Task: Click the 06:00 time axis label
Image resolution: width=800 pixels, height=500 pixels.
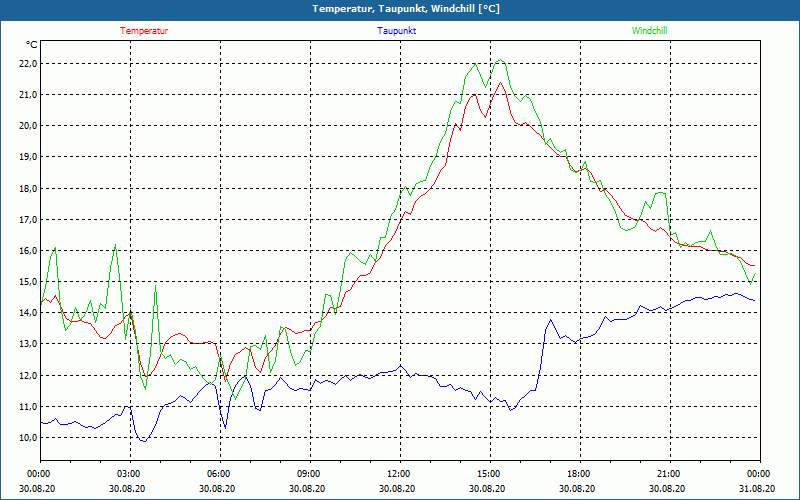Action: tap(218, 474)
